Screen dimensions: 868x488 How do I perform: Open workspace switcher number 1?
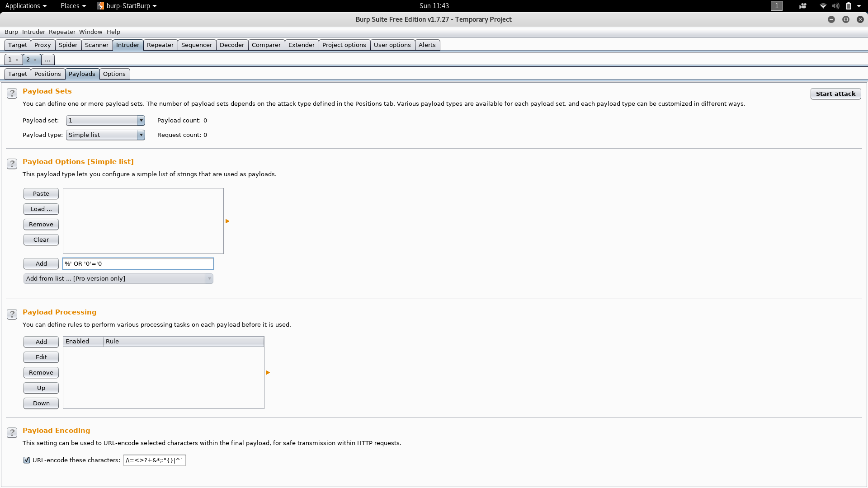[777, 6]
